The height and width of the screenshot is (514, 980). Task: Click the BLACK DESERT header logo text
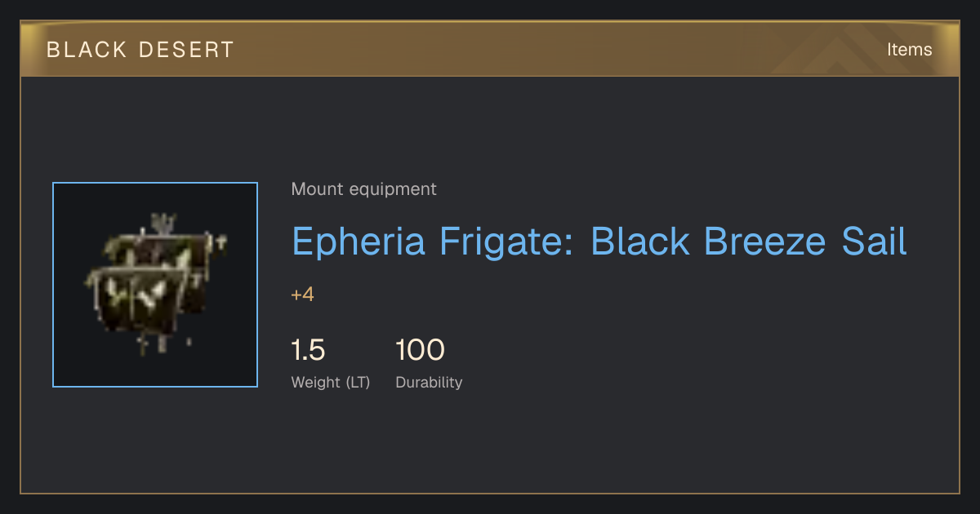140,50
